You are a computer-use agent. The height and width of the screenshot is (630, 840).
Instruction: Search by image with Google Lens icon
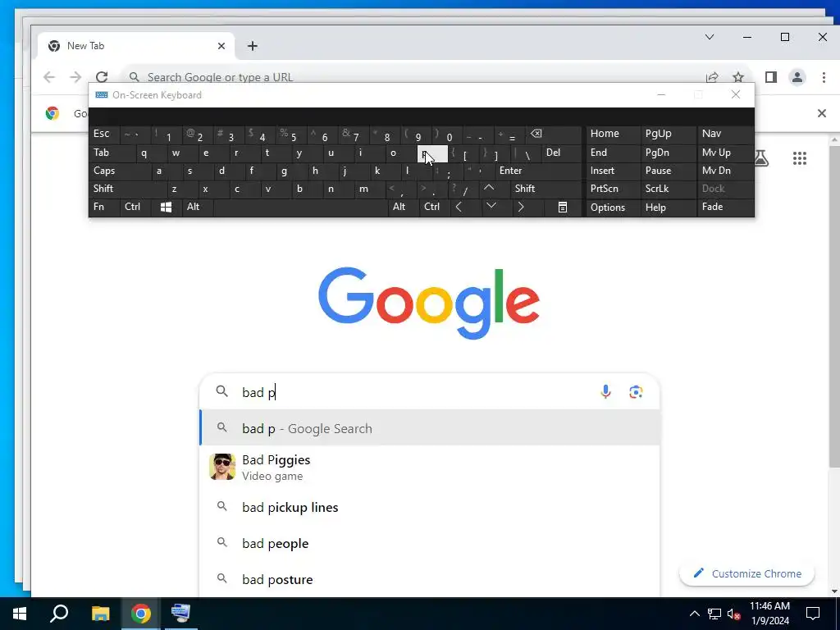pos(636,391)
